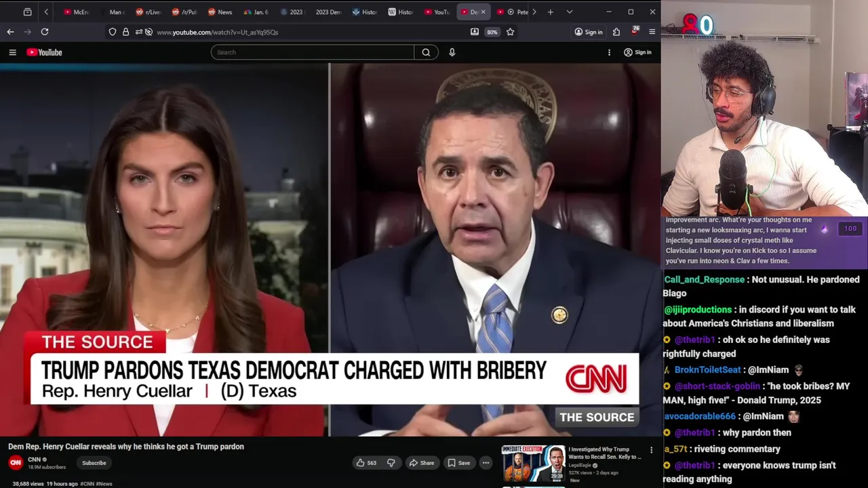Screen dimensions: 868x488
Task: Open the CNN channel avatar
Action: [16, 463]
